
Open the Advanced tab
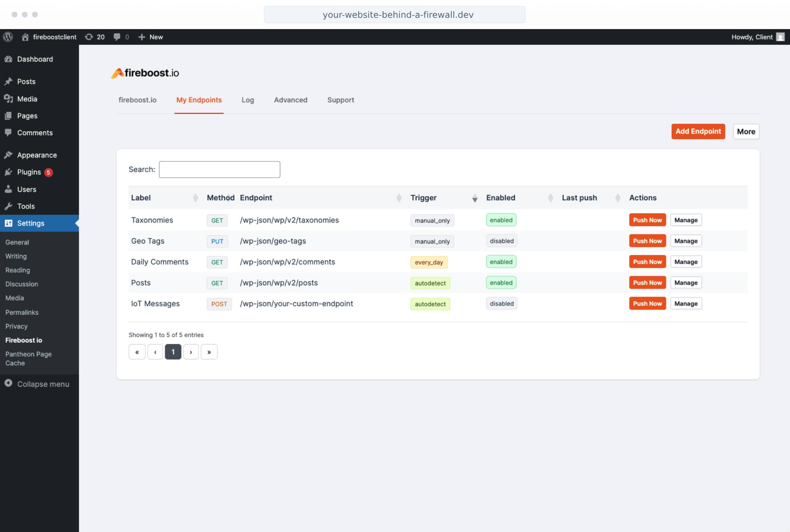tap(291, 100)
